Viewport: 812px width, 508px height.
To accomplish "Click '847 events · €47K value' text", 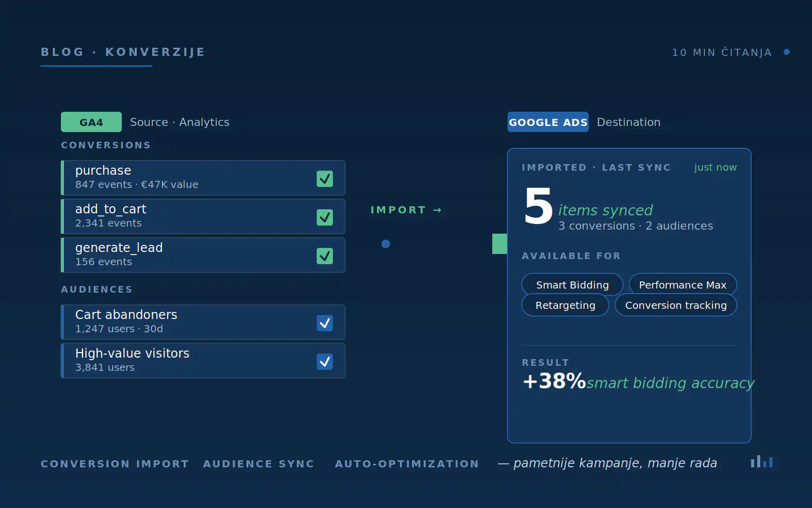I will pyautogui.click(x=137, y=184).
